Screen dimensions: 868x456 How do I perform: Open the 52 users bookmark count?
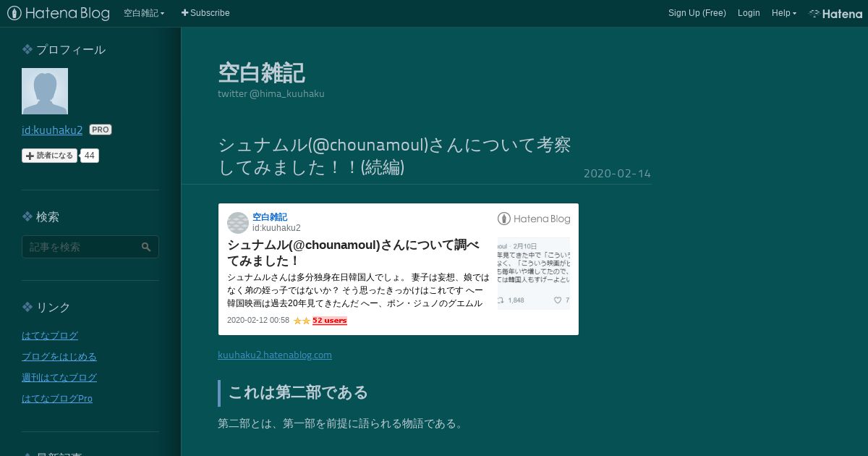pyautogui.click(x=330, y=321)
